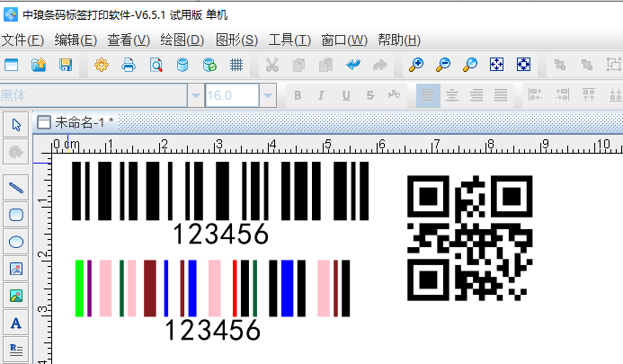
Task: Open the 文件(F) menu
Action: coord(22,40)
